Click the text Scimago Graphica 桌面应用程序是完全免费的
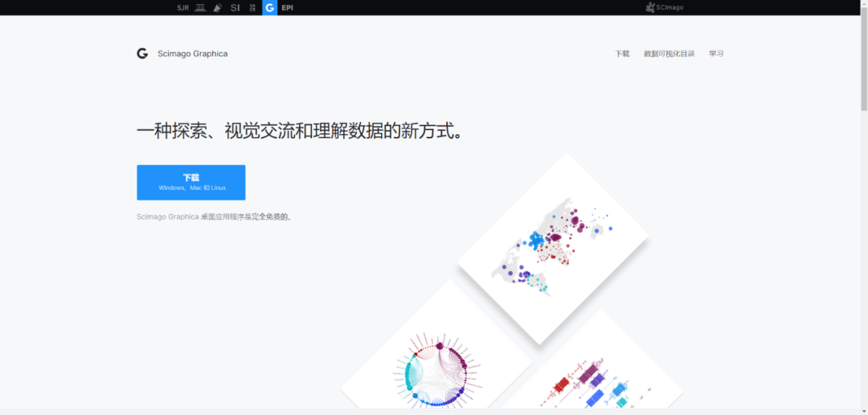The width and height of the screenshot is (868, 415). (215, 216)
